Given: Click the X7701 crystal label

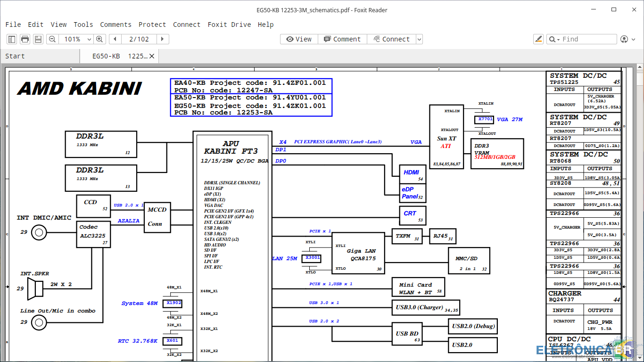Looking at the screenshot, I should coord(485,119).
